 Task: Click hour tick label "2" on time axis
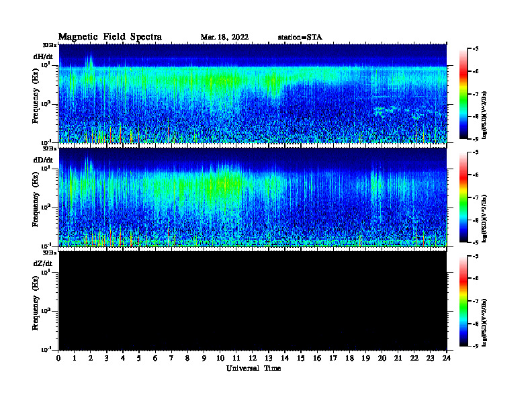91,359
